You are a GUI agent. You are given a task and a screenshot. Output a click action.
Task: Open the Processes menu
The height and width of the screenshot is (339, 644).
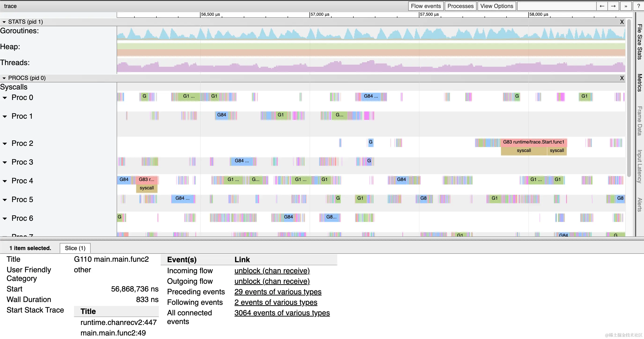click(x=460, y=6)
